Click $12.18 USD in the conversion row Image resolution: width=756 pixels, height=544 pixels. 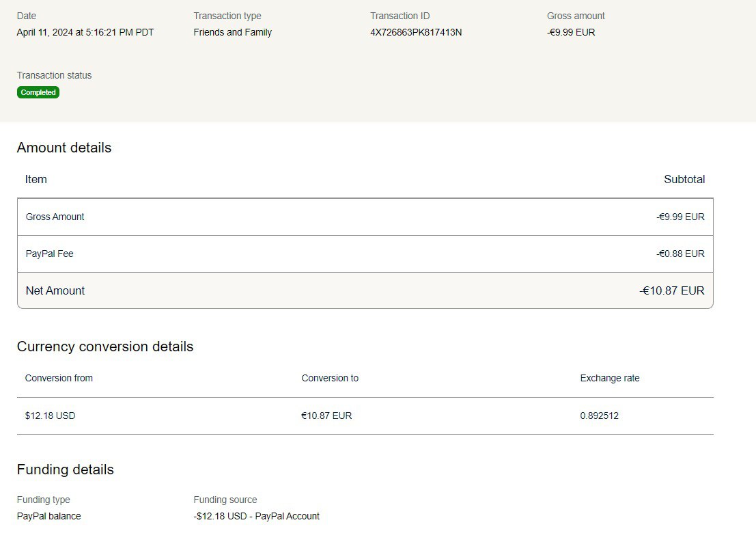[x=51, y=416]
